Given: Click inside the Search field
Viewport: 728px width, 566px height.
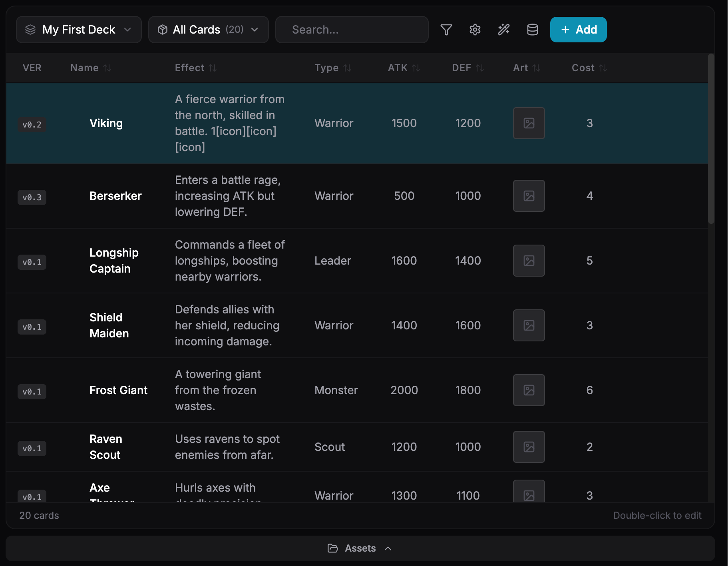Looking at the screenshot, I should pos(352,29).
